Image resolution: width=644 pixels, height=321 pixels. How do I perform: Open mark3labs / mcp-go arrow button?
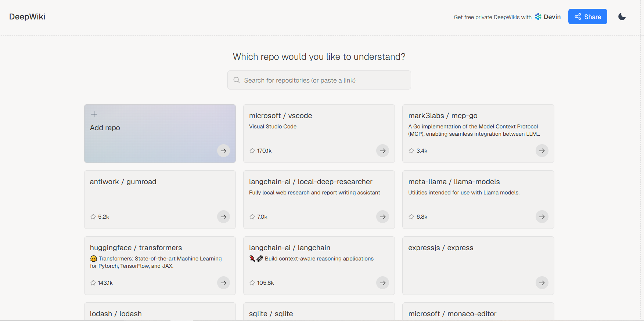[542, 151]
